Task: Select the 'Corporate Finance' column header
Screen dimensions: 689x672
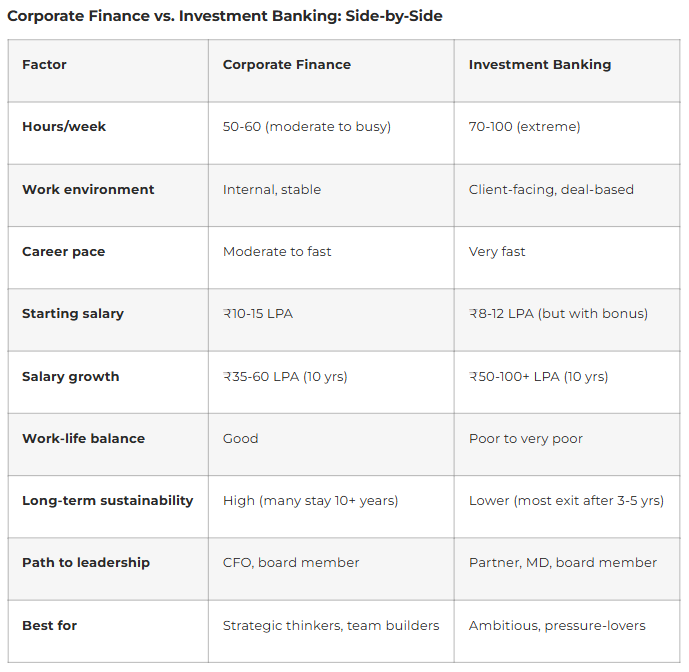Action: click(287, 65)
